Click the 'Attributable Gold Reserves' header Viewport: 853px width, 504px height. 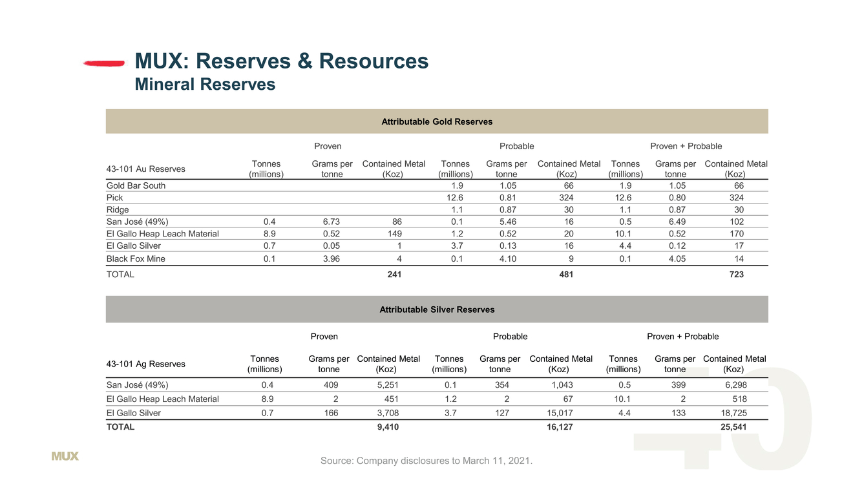pos(437,121)
